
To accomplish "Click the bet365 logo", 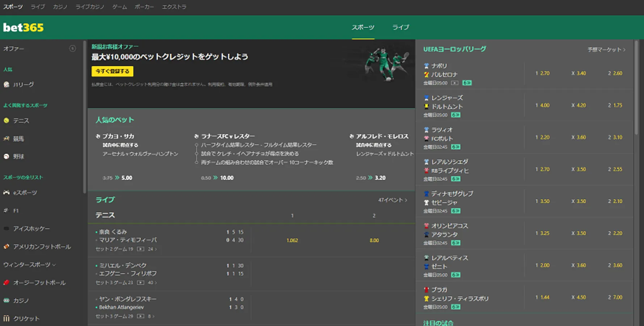I will pyautogui.click(x=24, y=28).
